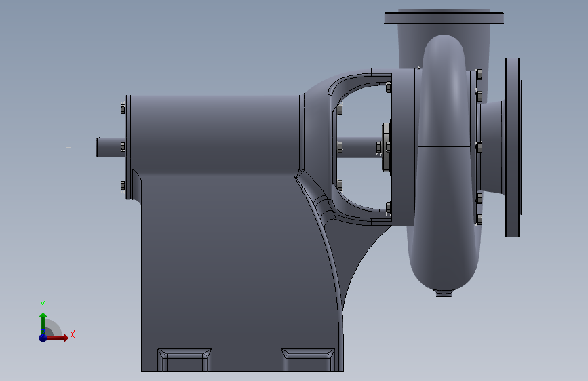This screenshot has height=381, width=588.
Task: Select the conical suction nozzle neck
Action: [492, 147]
